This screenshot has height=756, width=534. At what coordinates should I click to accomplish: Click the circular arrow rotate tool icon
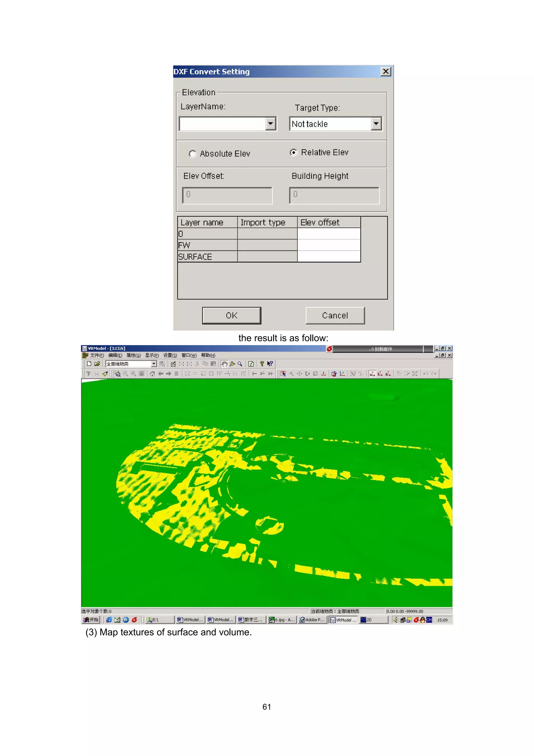pos(307,374)
